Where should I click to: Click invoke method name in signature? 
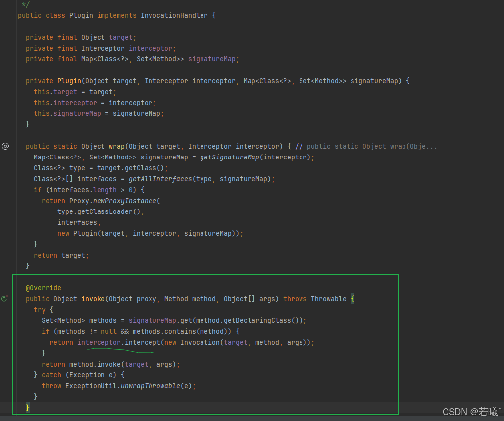[93, 299]
